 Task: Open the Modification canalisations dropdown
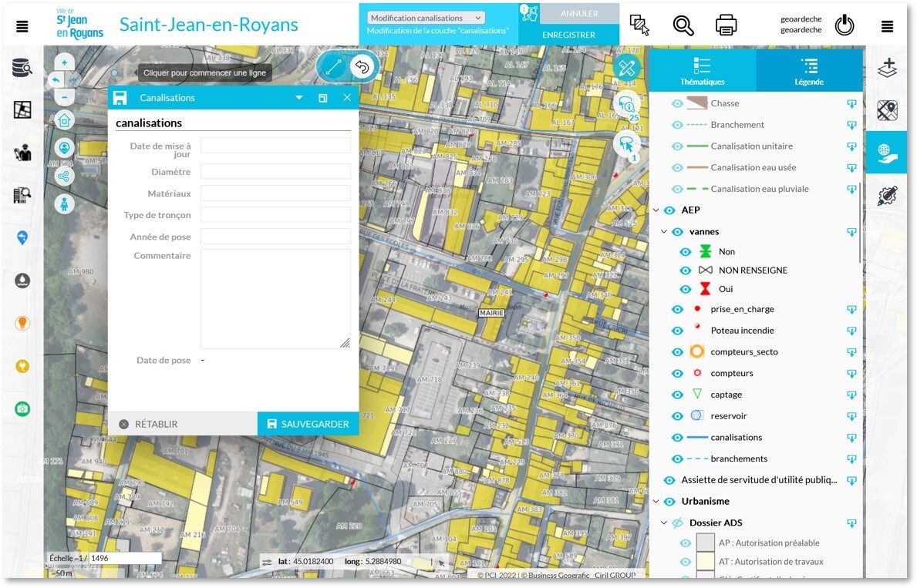(x=426, y=18)
